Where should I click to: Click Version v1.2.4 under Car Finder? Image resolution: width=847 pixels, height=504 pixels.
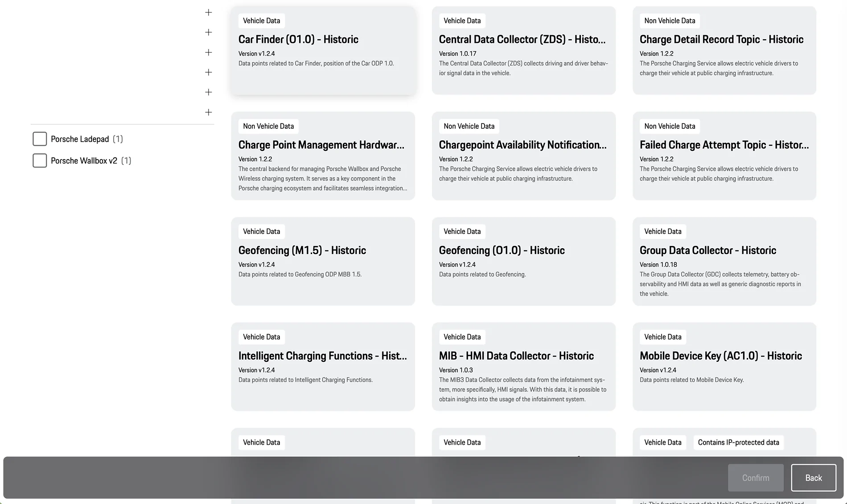(257, 53)
